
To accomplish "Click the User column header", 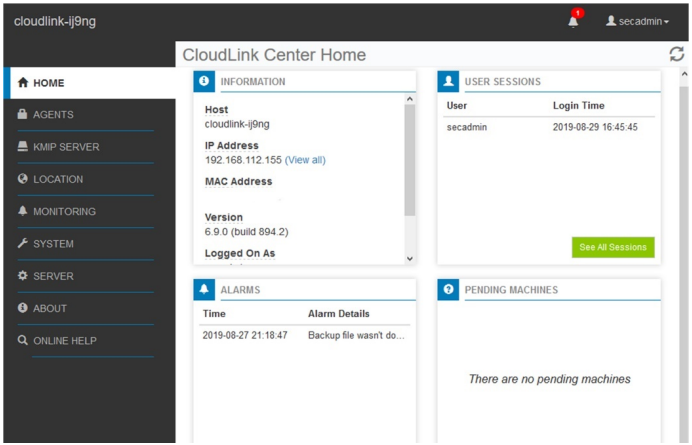I will [457, 106].
